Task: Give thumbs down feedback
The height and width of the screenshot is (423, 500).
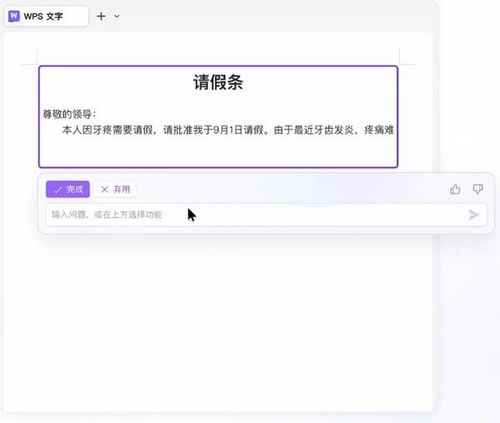Action: point(478,189)
